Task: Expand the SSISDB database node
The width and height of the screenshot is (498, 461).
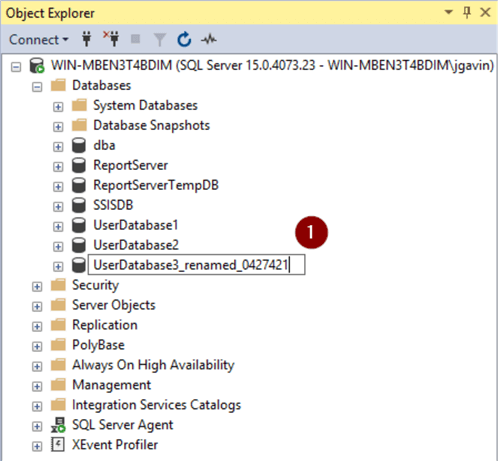Action: [x=58, y=207]
